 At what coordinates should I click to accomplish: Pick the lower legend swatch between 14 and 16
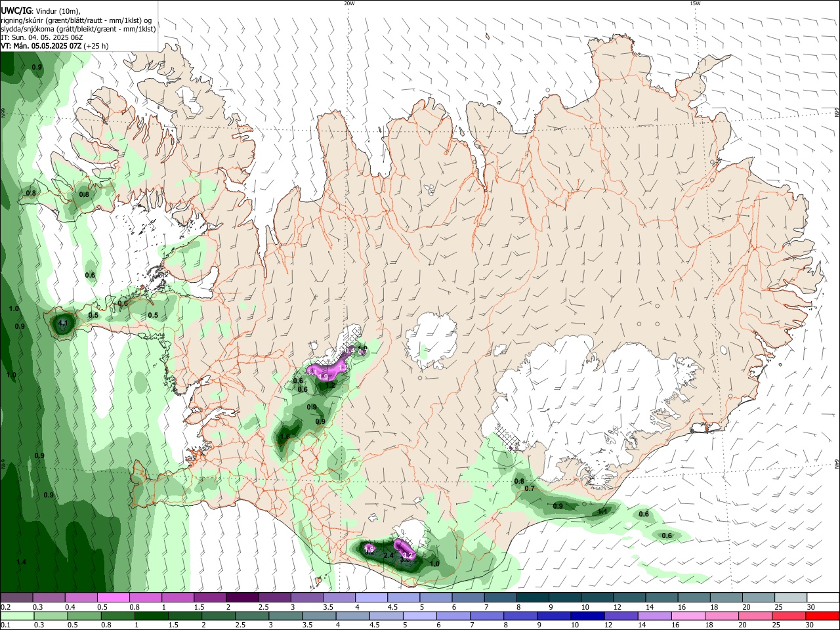654,616
